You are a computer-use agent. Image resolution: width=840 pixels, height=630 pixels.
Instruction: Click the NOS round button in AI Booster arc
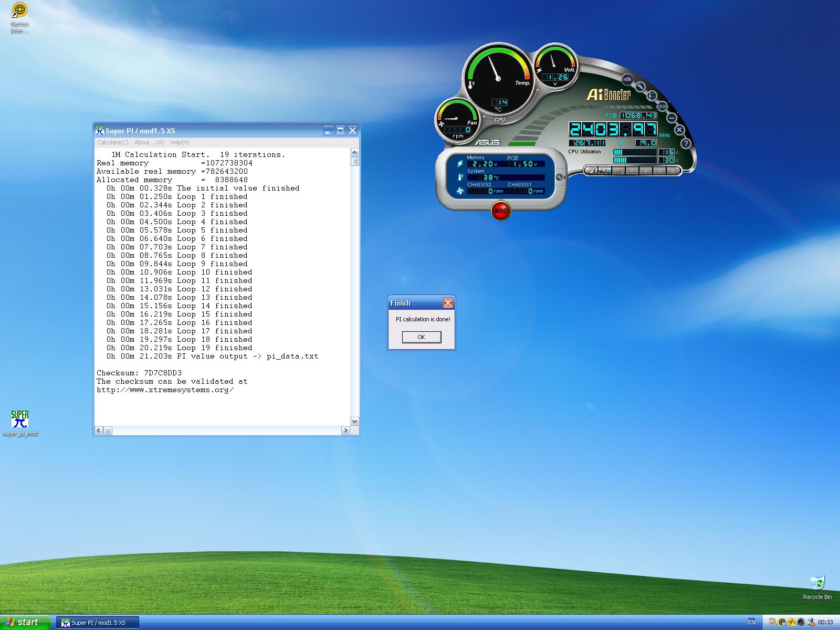tap(627, 79)
